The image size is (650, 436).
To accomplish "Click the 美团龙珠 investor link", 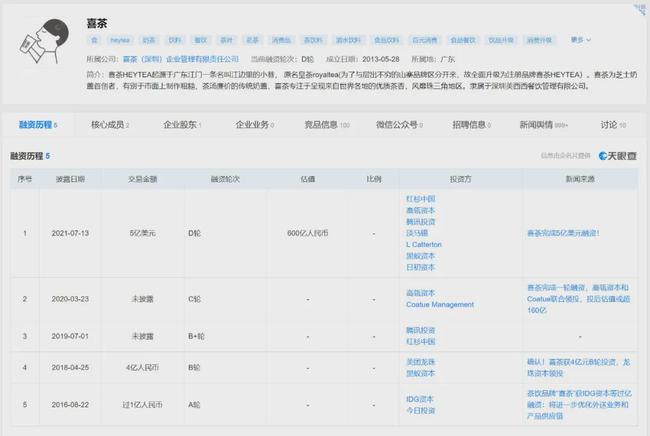I will point(420,362).
